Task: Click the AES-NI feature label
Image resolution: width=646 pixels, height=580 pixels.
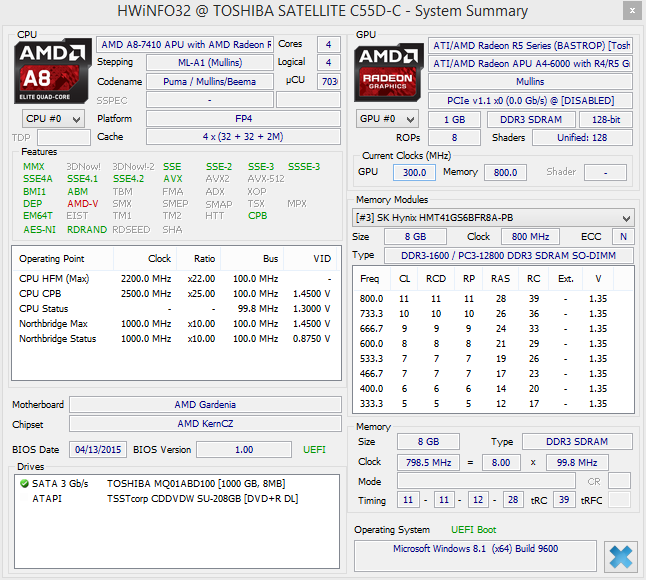Action: 40,229
